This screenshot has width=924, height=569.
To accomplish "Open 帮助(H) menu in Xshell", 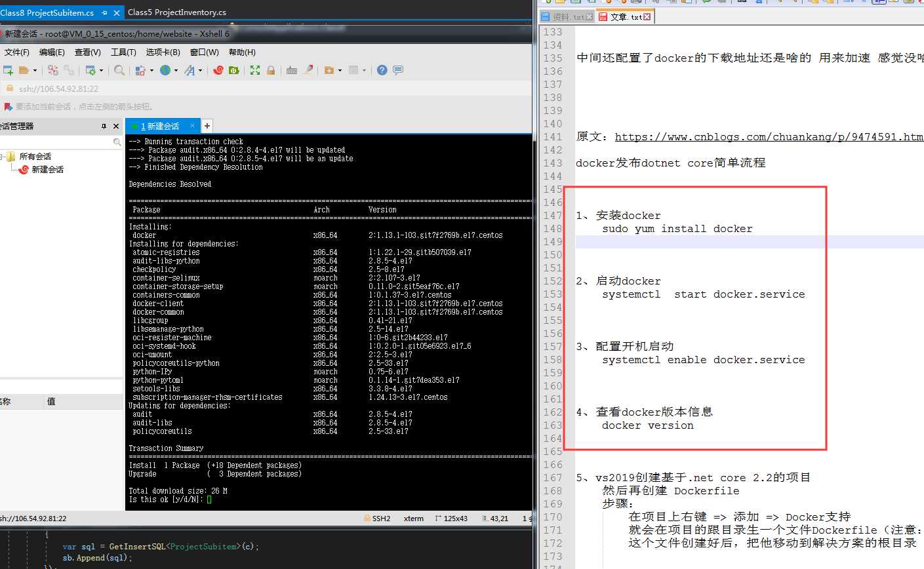I will (242, 52).
